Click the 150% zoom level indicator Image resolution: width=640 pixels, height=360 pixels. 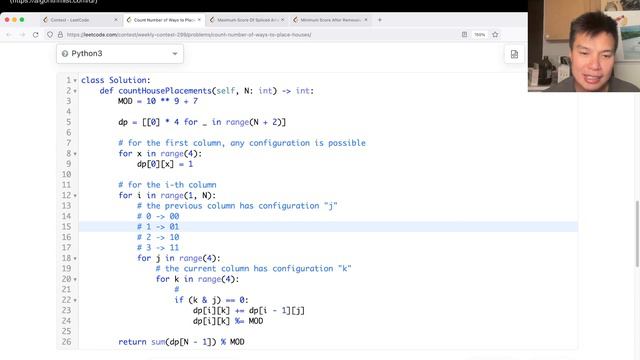point(480,35)
